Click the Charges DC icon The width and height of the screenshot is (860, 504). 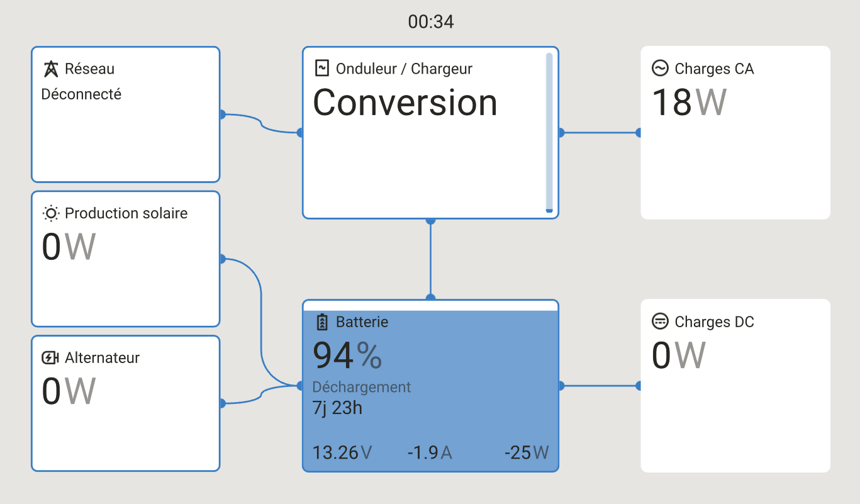(660, 322)
